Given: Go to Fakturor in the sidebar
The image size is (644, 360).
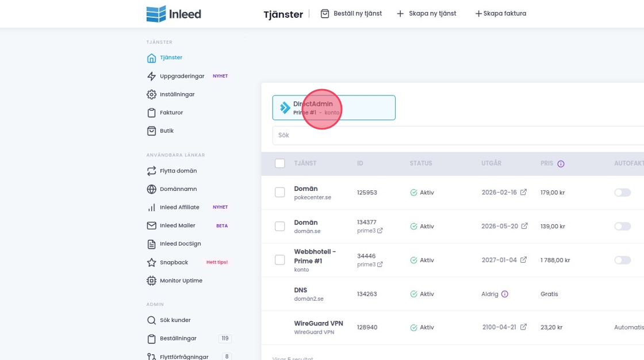Looking at the screenshot, I should tap(171, 113).
